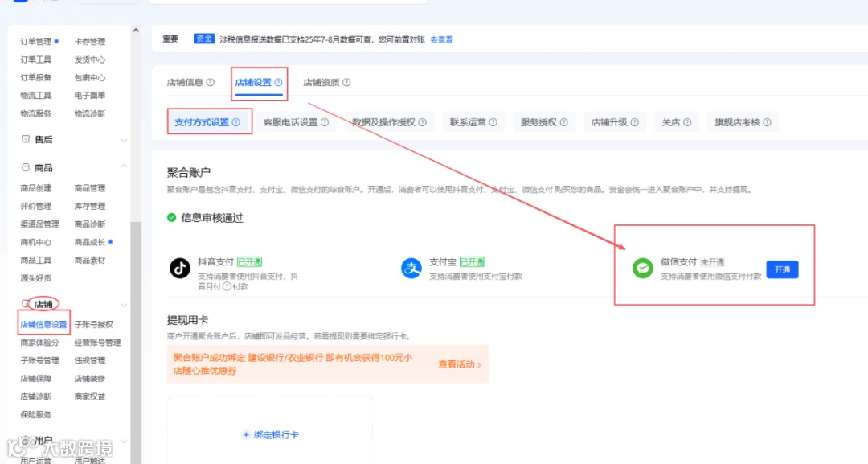Open 商品创建 in sidebar
The image size is (868, 464).
[x=36, y=188]
